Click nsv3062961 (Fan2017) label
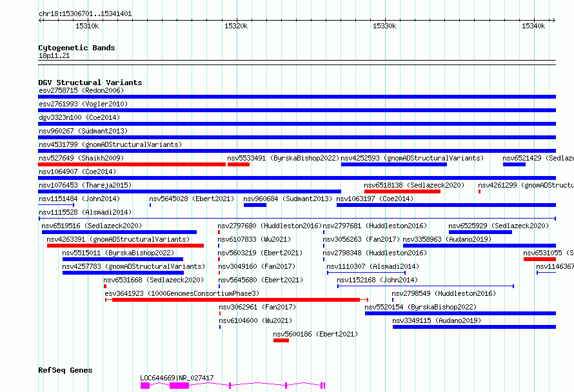 tap(257, 307)
